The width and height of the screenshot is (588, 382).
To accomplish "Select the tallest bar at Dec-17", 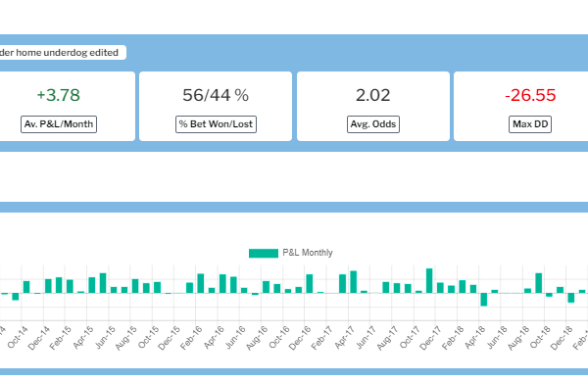I will [x=429, y=281].
